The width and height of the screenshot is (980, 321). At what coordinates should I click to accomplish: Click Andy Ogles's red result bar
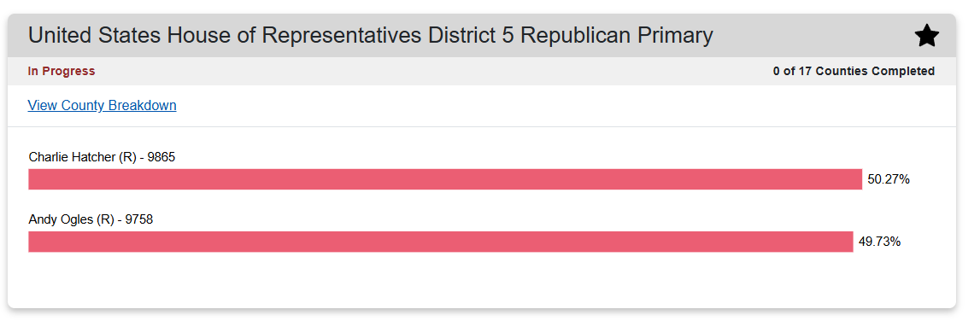pyautogui.click(x=441, y=242)
